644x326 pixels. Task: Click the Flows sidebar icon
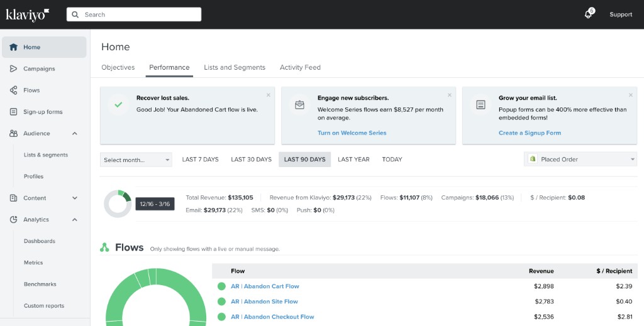coord(14,90)
